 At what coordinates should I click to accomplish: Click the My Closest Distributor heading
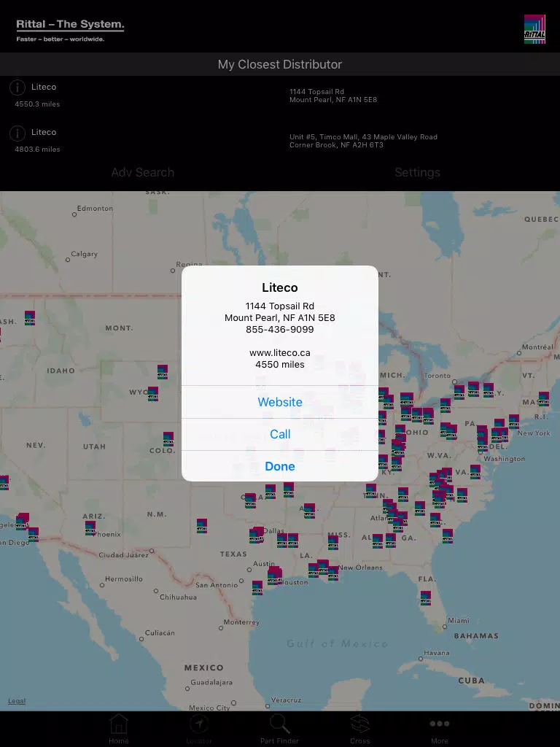click(x=279, y=64)
